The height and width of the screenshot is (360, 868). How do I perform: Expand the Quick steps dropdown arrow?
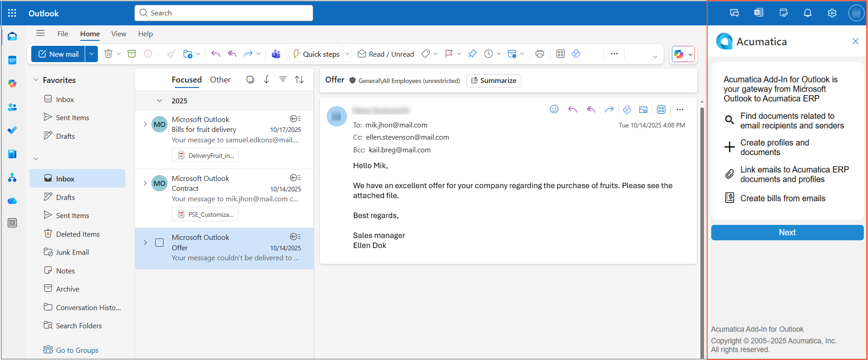tap(347, 54)
